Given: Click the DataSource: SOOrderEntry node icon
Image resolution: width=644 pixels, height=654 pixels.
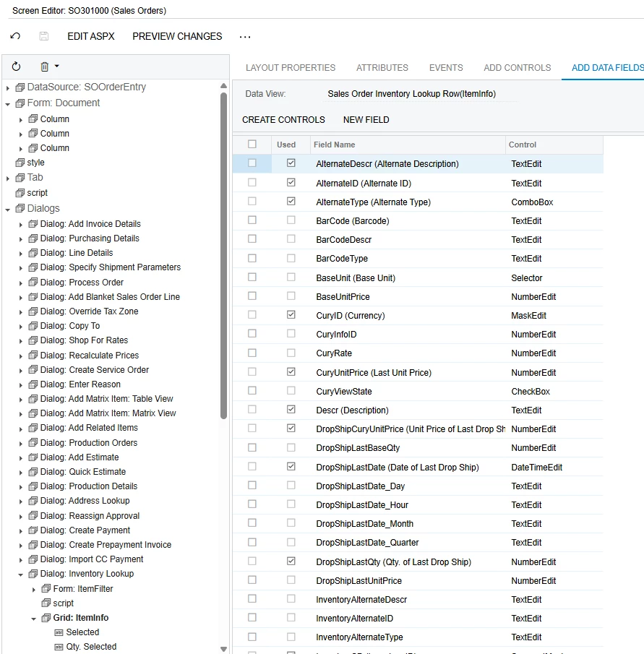Looking at the screenshot, I should (x=20, y=87).
